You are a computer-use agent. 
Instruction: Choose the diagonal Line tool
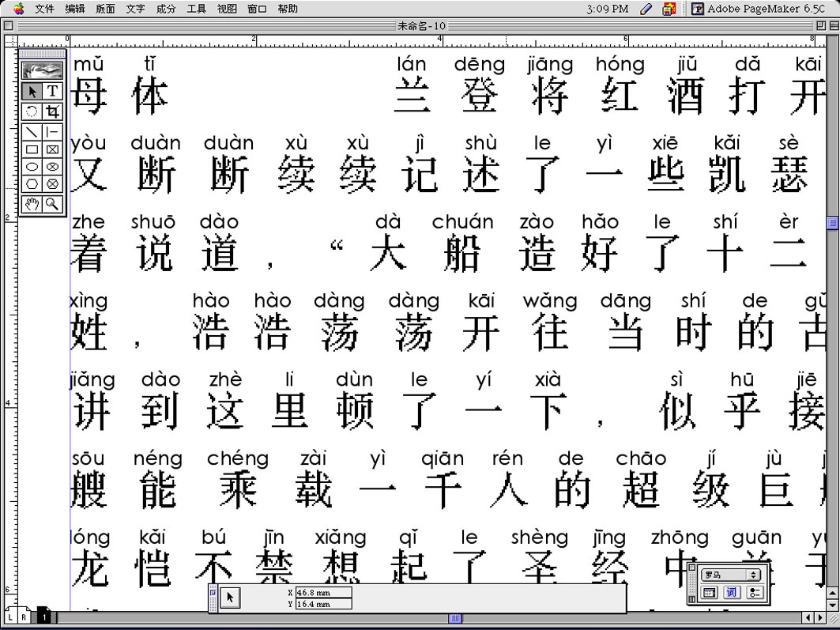coord(32,130)
